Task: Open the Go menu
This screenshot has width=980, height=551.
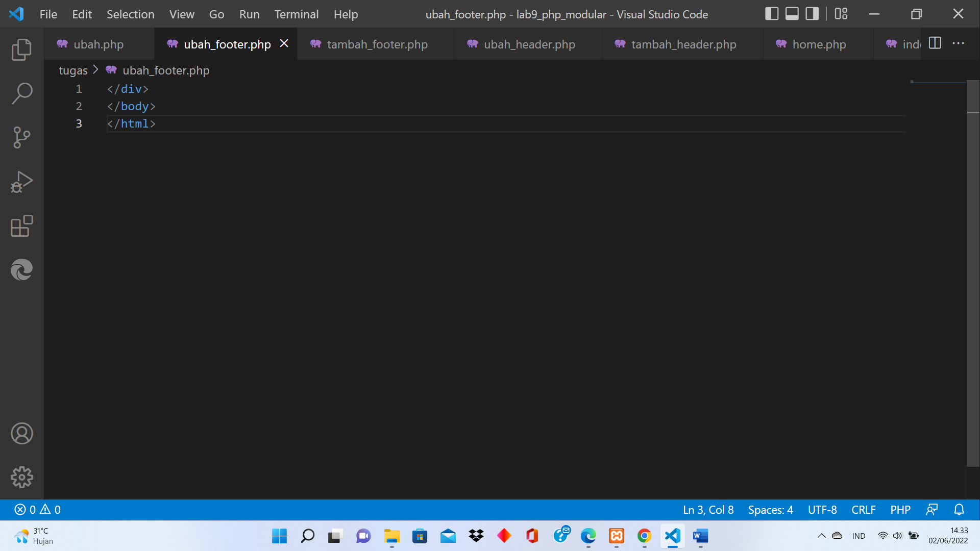Action: click(216, 14)
